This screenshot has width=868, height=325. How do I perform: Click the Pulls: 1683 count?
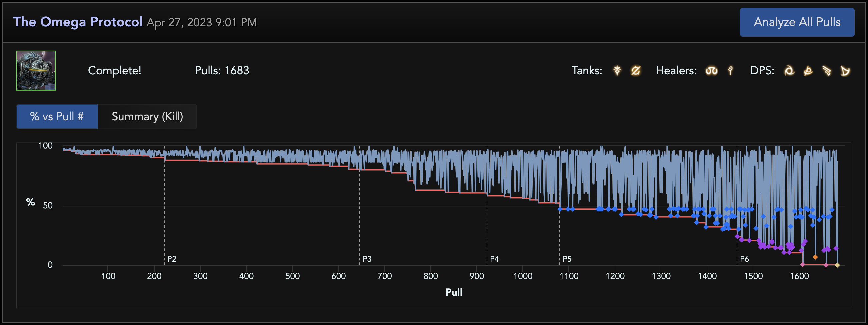(222, 71)
